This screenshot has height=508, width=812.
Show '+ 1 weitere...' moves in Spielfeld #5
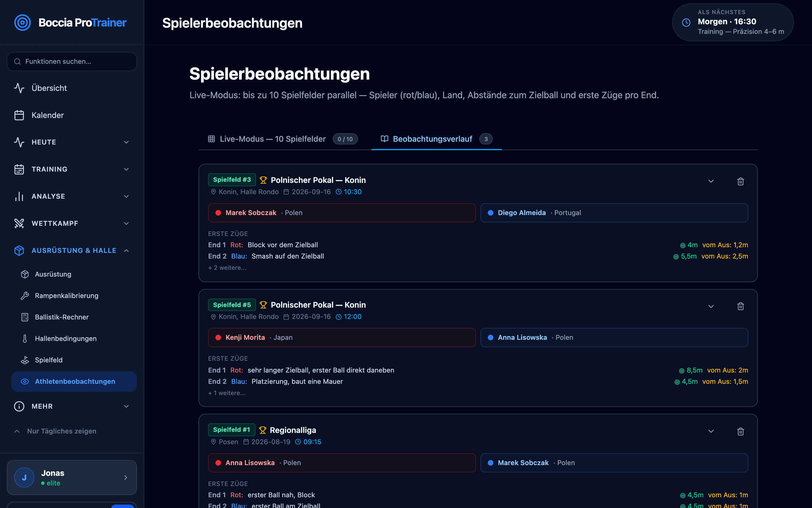click(x=227, y=393)
